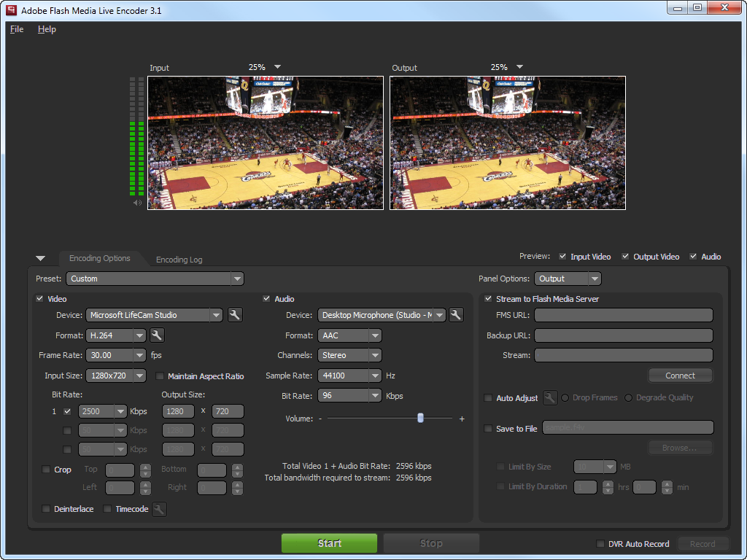Switch to Encoding Options tab

click(x=99, y=258)
